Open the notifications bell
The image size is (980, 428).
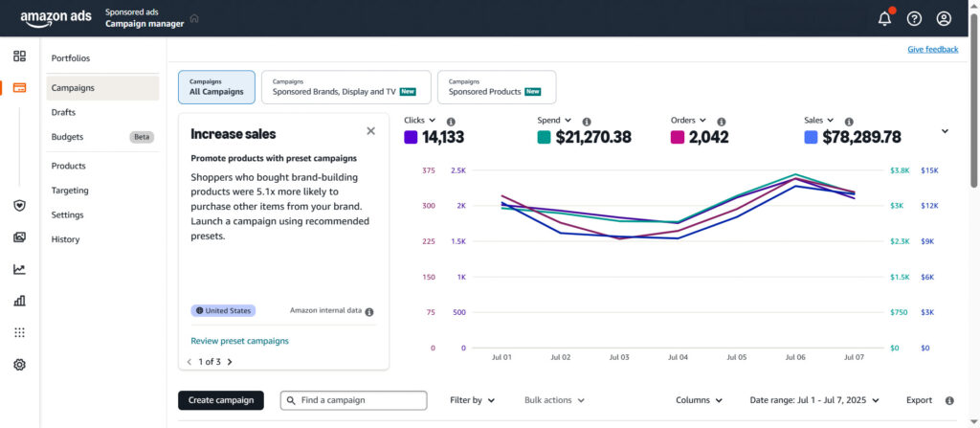click(x=884, y=19)
